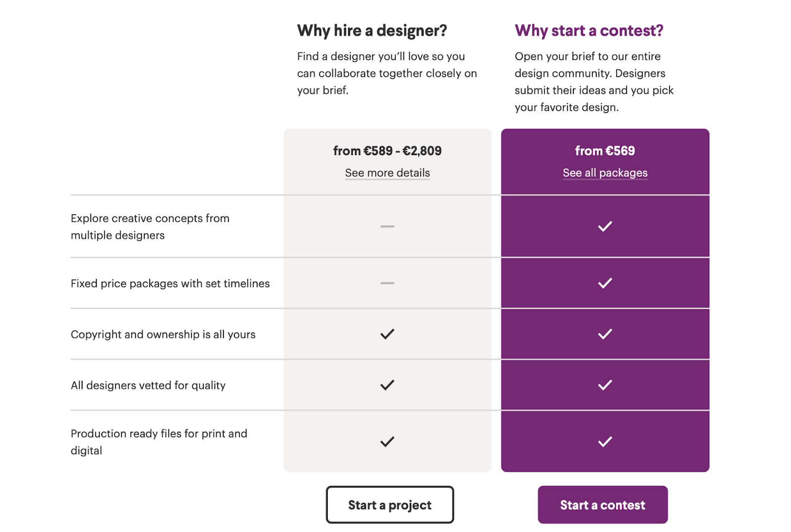Viewport: 791px width, 532px height.
Task: Click designer dash for Explore creative concepts
Action: click(387, 226)
